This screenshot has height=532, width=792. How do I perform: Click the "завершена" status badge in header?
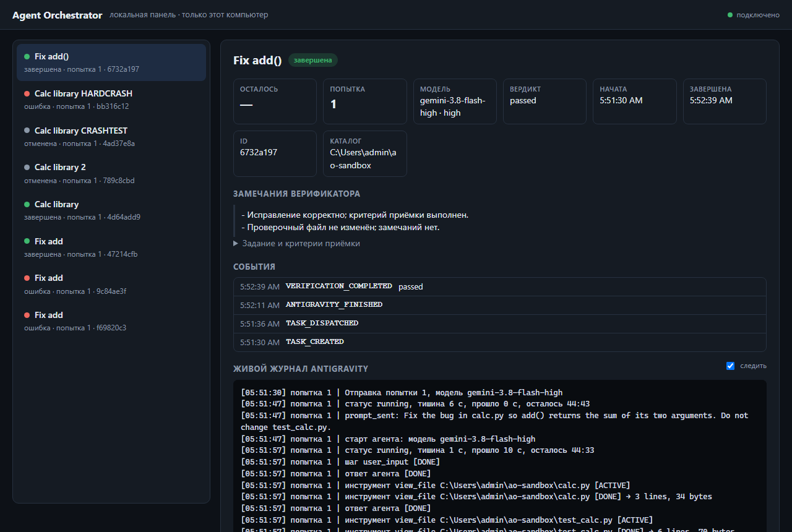[x=312, y=60]
